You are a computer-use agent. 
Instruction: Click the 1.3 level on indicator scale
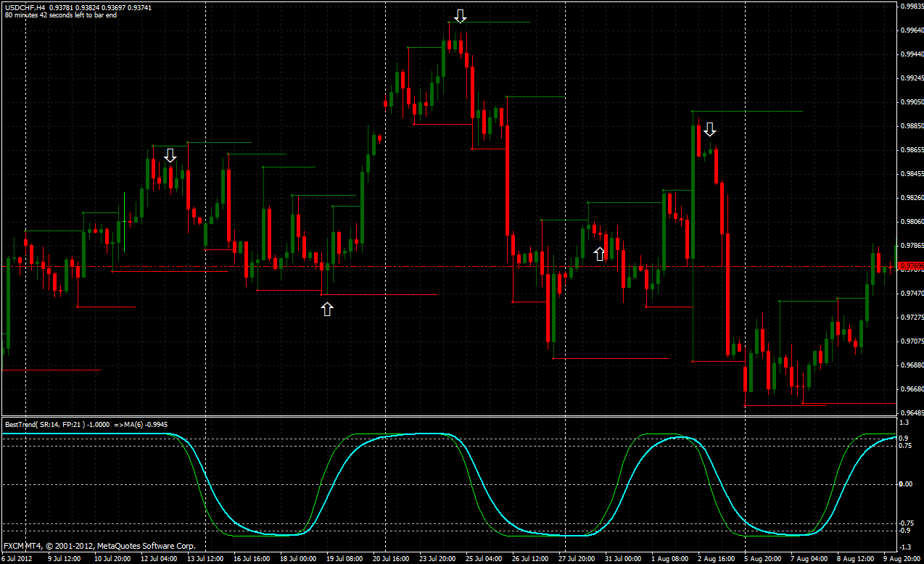coord(904,422)
